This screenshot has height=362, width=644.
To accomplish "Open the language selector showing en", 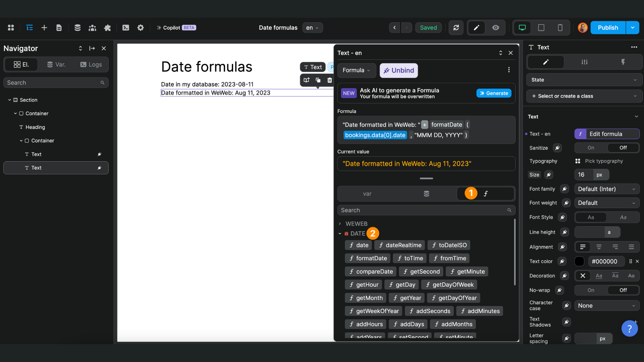I will [x=312, y=27].
